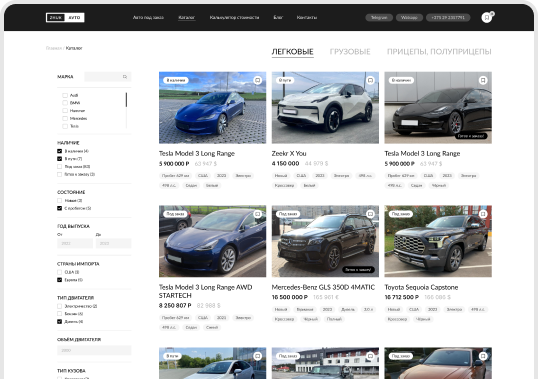Image resolution: width=538 pixels, height=379 pixels.
Task: Bookmark the Tesla Model 3 Long Range AWD STARTECH card
Action: [x=257, y=214]
